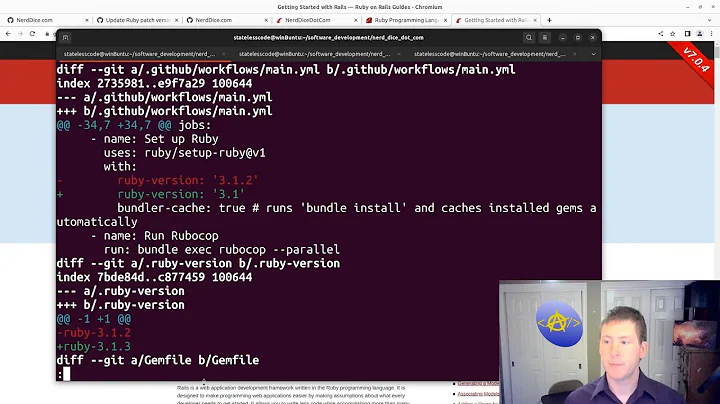Close the first terminal tab
This screenshot has height=404, width=720.
coord(224,54)
